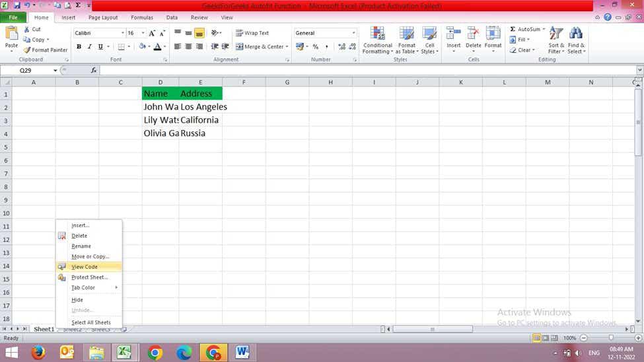Toggle Middle Align alignment

click(188, 33)
